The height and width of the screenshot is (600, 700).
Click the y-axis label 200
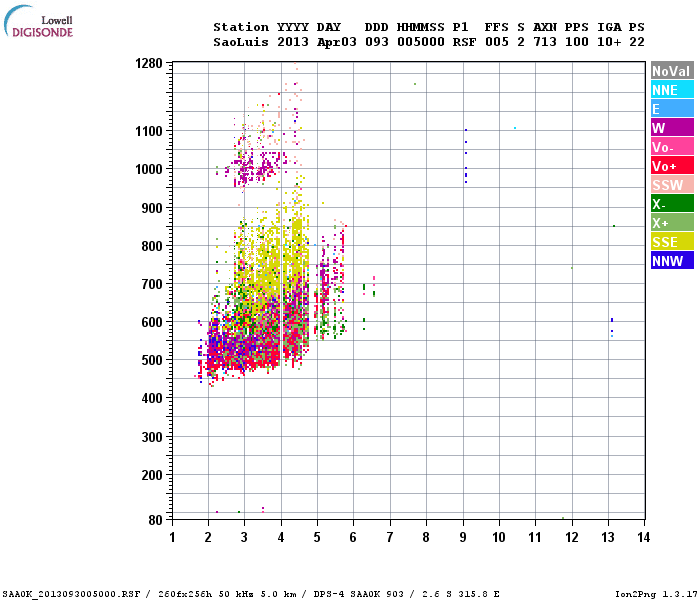pyautogui.click(x=152, y=475)
